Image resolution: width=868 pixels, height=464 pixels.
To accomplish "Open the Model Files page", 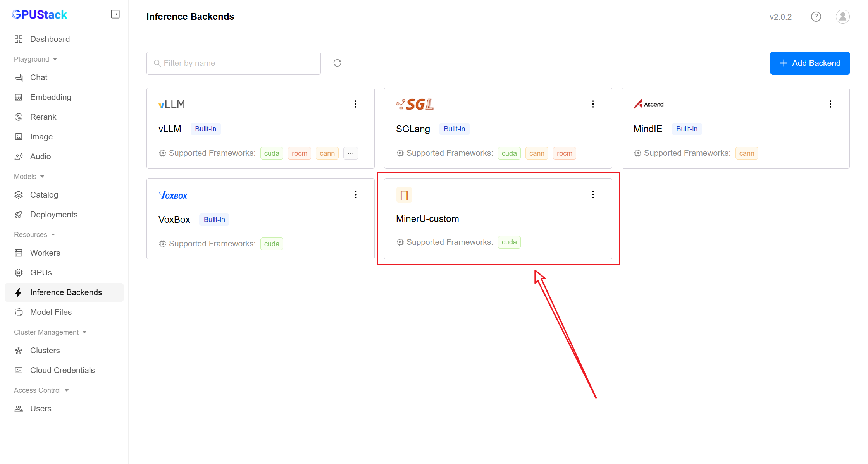I will tap(51, 312).
